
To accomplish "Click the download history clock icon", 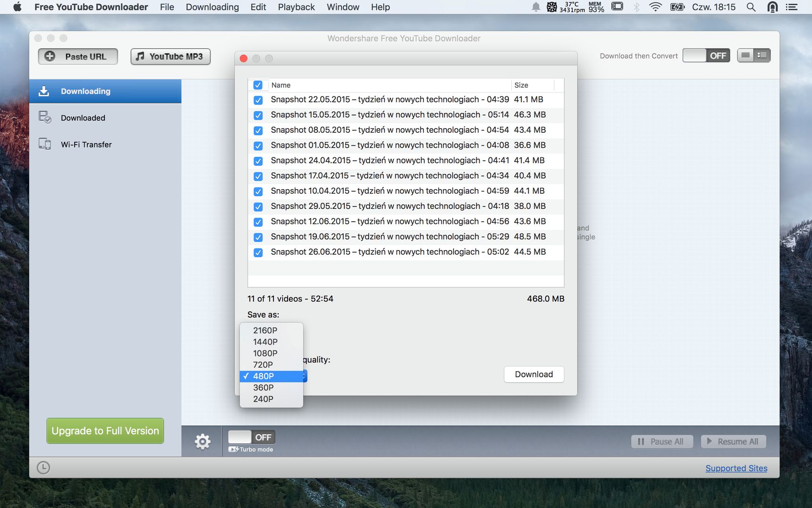I will tap(43, 468).
